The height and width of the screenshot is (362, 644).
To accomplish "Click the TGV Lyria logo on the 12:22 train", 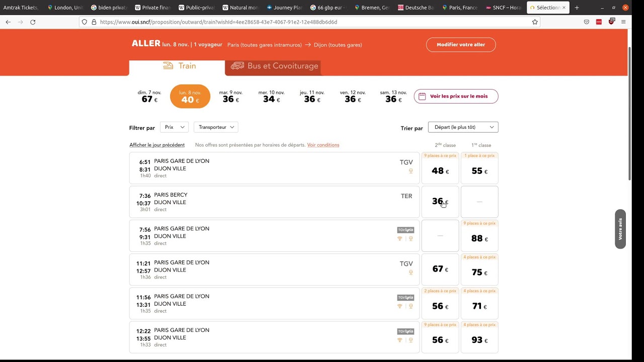I will (x=406, y=331).
